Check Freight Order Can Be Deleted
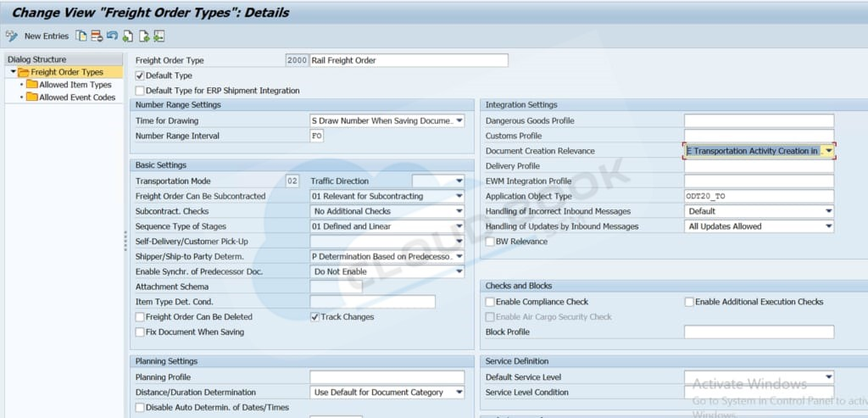868x418 pixels. 140,317
